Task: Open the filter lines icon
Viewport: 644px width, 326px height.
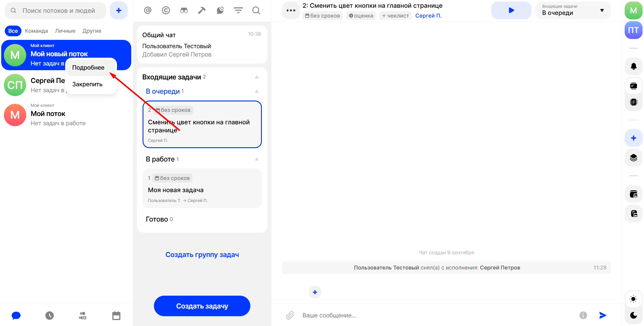Action: click(x=238, y=10)
